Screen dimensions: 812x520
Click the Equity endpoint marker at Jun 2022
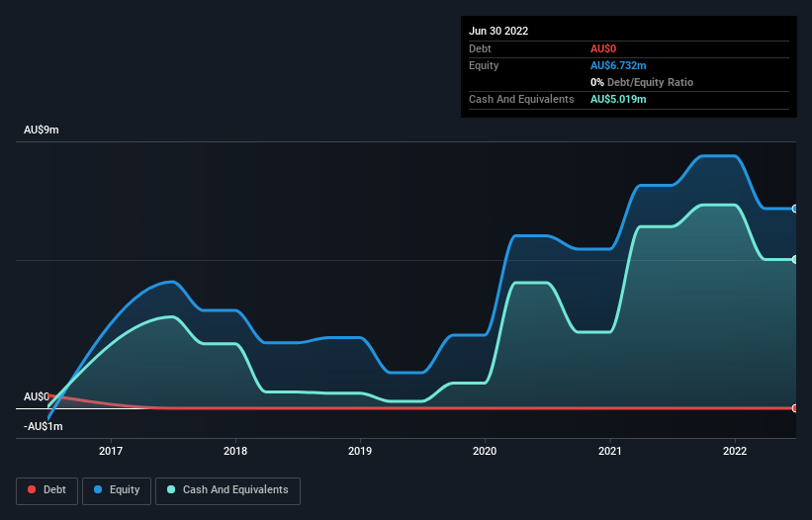[795, 209]
